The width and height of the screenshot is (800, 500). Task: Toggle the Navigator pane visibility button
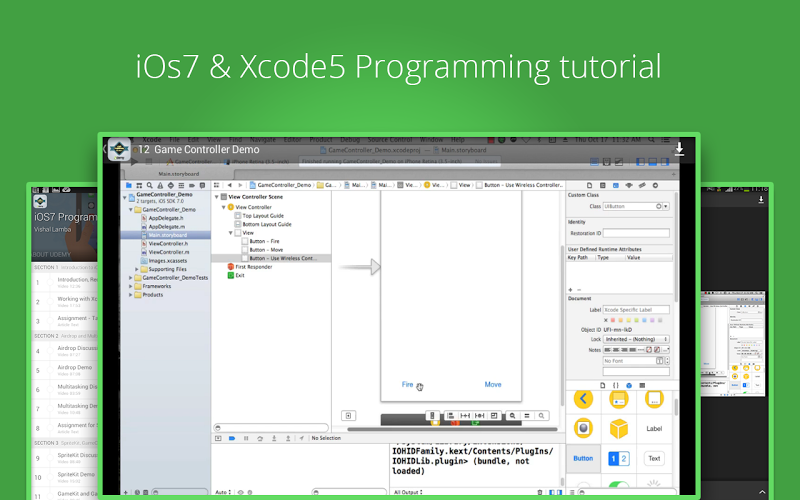(x=640, y=162)
